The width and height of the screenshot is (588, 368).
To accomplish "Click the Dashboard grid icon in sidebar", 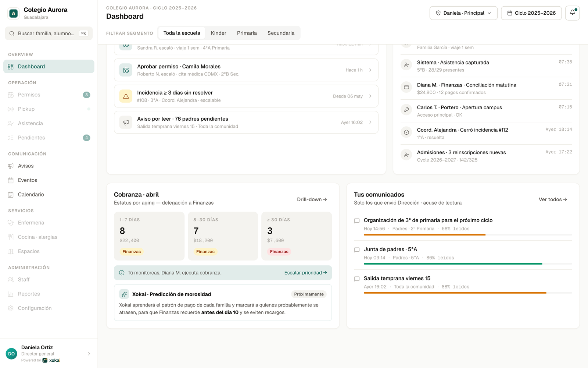I will click(11, 67).
